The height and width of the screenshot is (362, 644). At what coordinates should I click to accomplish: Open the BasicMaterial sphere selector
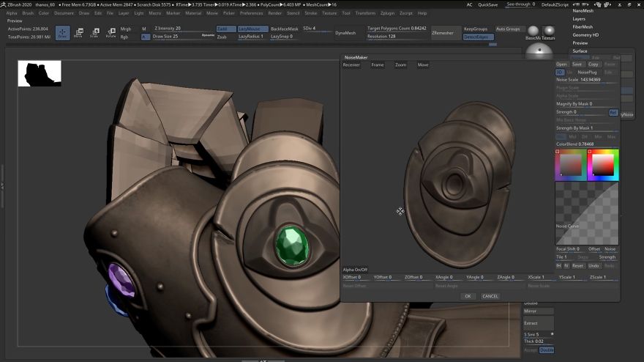pos(533,31)
